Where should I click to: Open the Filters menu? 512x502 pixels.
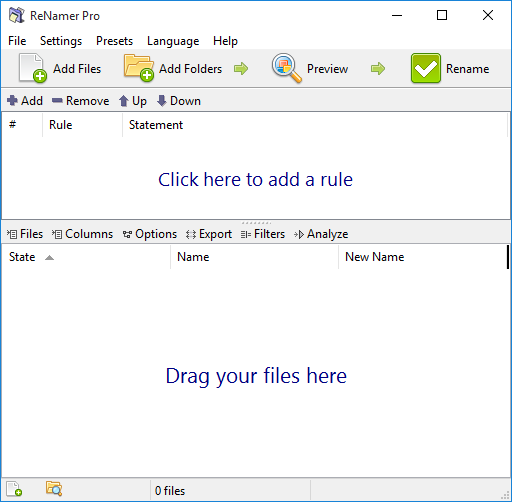(x=263, y=234)
